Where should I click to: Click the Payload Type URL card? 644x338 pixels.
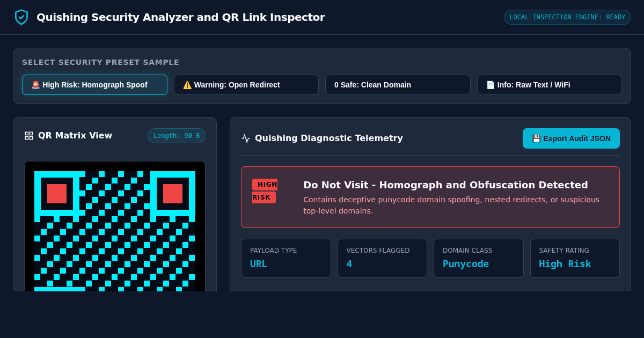[286, 258]
